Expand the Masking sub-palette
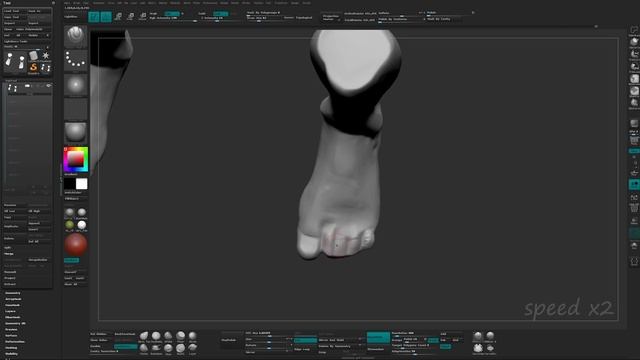Image resolution: width=640 pixels, height=360 pixels. 11,348
